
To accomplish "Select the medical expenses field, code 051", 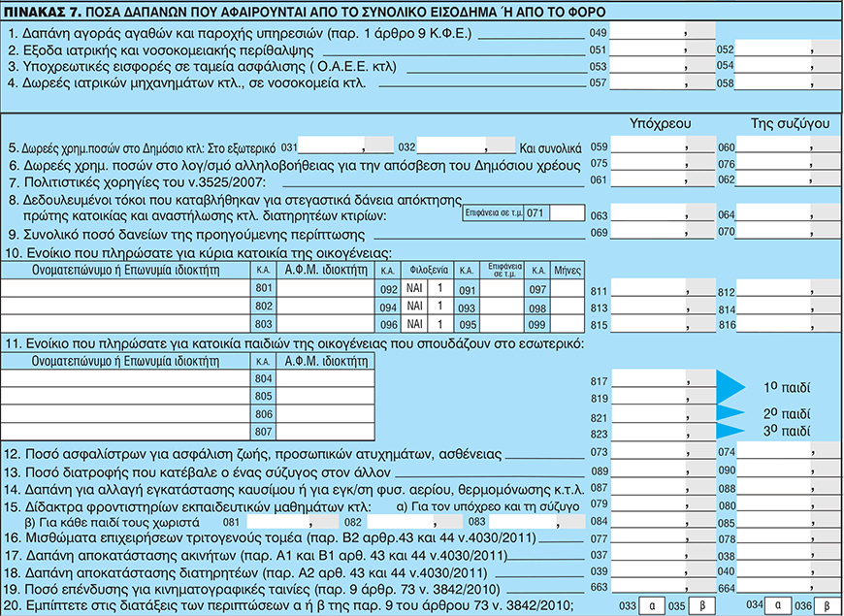I will click(x=664, y=49).
